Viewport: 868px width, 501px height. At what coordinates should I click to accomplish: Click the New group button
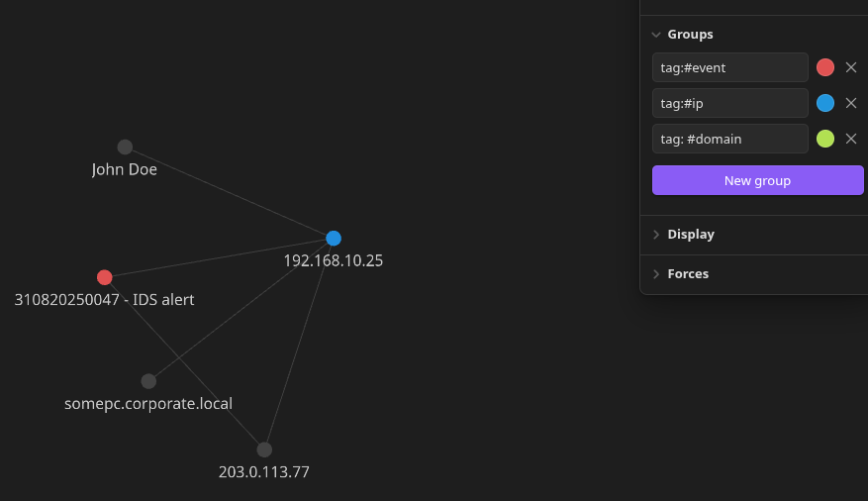[x=757, y=180]
